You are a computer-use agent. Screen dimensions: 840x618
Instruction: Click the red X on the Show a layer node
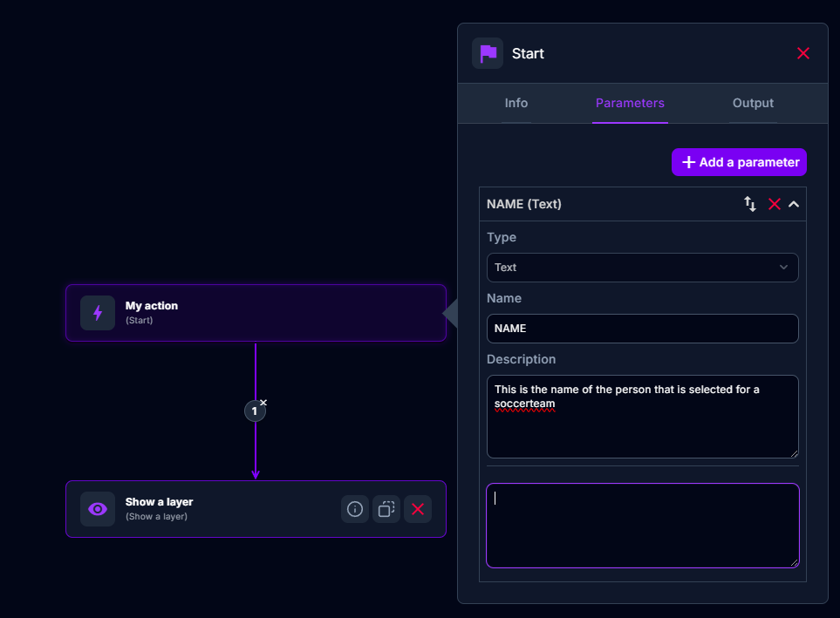(417, 509)
